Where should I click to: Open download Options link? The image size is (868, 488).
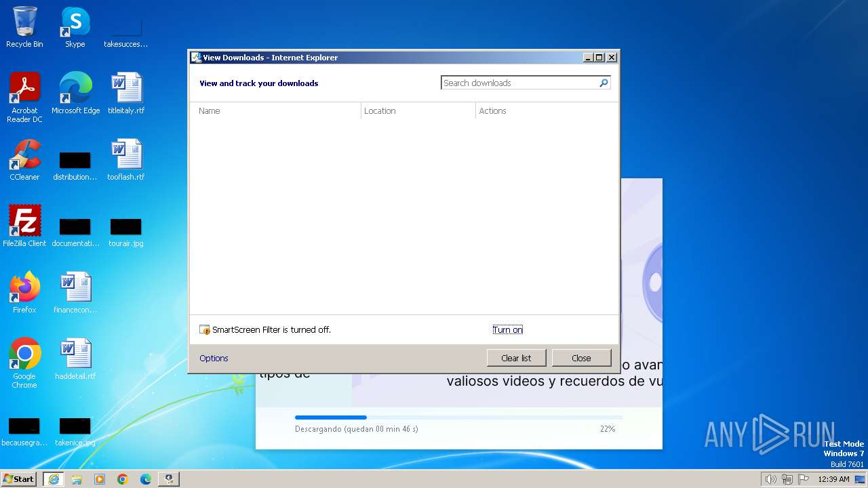[x=214, y=358]
